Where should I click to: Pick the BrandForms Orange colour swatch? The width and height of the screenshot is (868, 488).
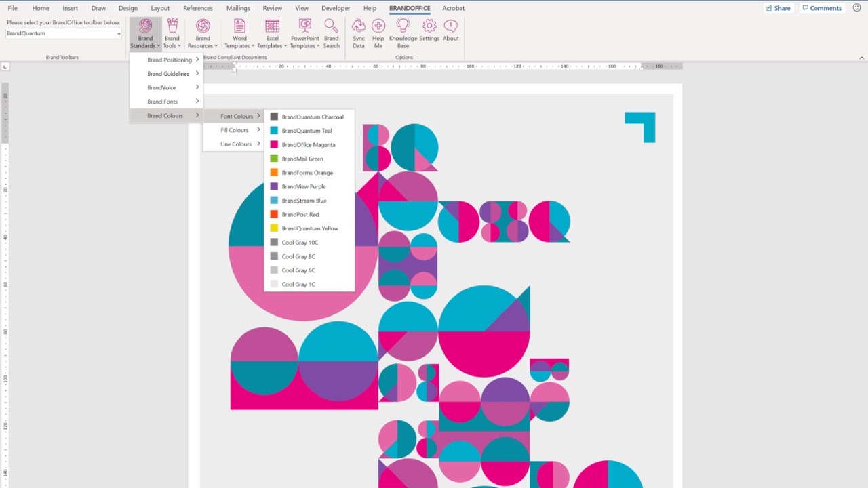(x=274, y=172)
